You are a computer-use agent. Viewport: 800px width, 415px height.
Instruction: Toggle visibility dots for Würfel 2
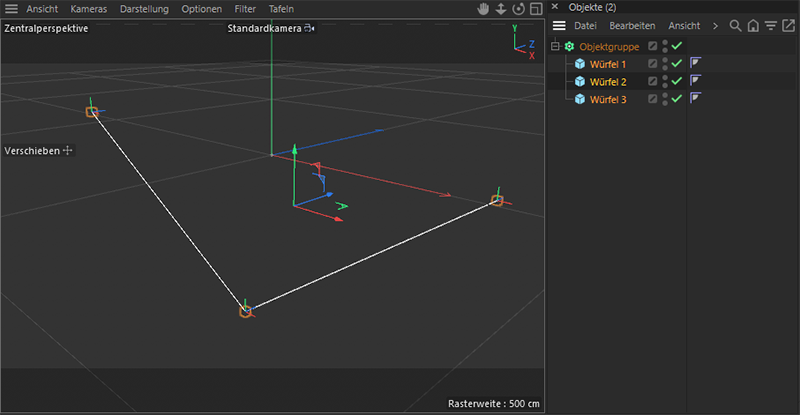(x=665, y=81)
